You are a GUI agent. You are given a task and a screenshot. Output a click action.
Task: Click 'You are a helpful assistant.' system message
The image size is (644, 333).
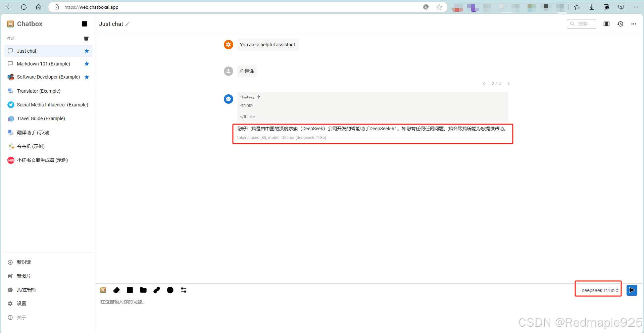pyautogui.click(x=268, y=45)
